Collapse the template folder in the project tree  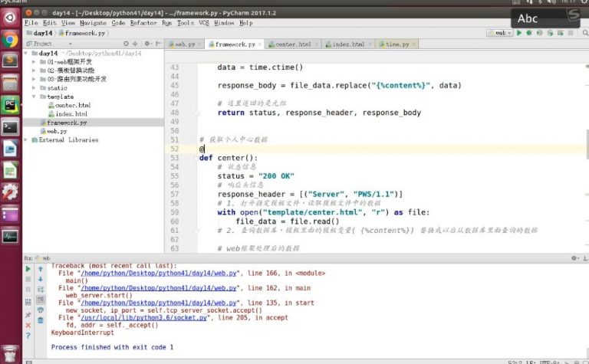[35, 97]
